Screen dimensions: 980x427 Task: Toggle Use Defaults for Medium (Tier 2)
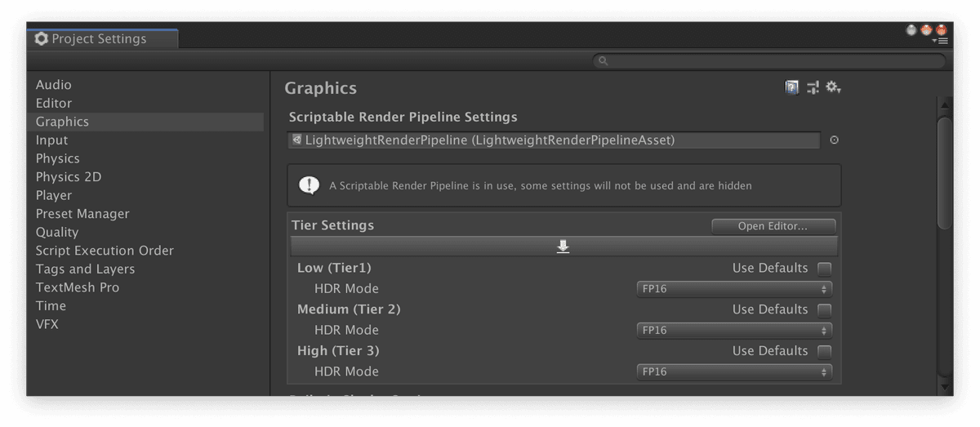tap(824, 310)
